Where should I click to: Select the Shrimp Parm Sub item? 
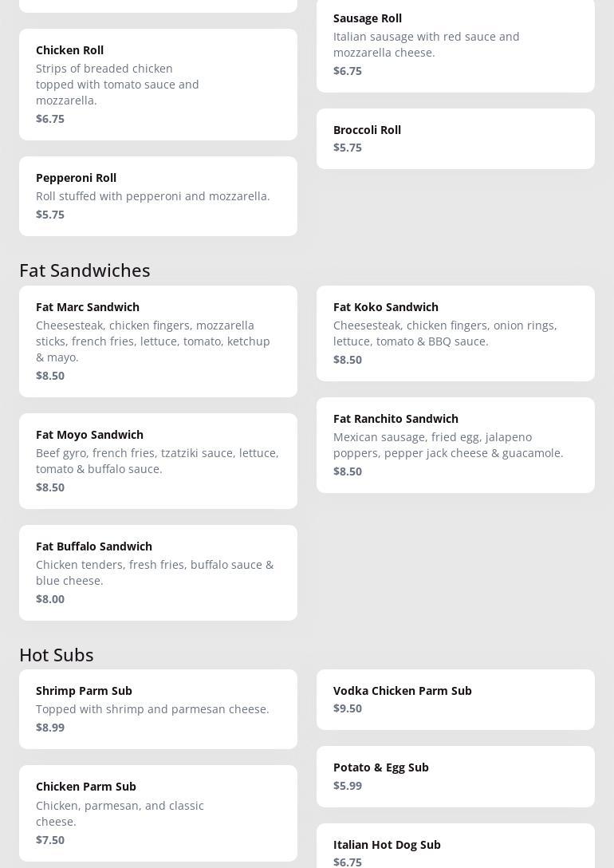pyautogui.click(x=158, y=708)
